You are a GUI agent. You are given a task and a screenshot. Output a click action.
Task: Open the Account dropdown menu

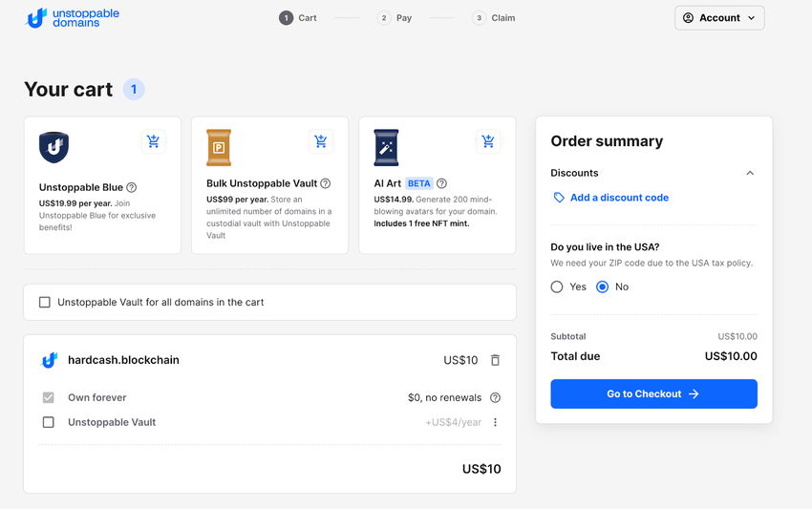coord(719,18)
